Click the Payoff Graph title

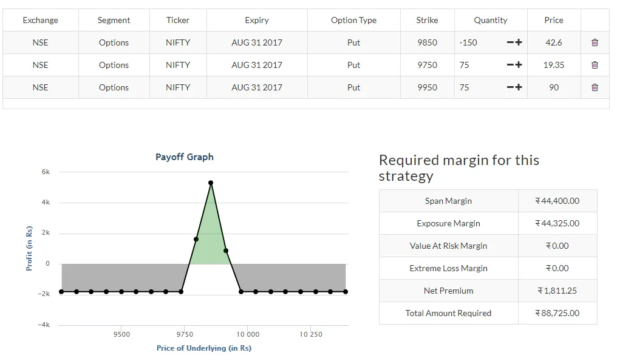pyautogui.click(x=185, y=157)
